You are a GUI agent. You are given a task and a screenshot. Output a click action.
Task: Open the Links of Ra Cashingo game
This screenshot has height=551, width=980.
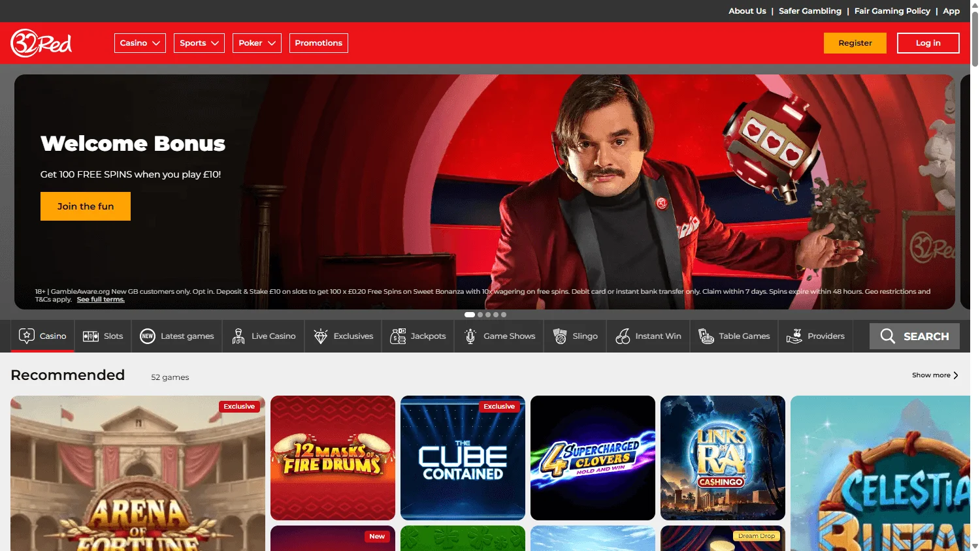(723, 458)
